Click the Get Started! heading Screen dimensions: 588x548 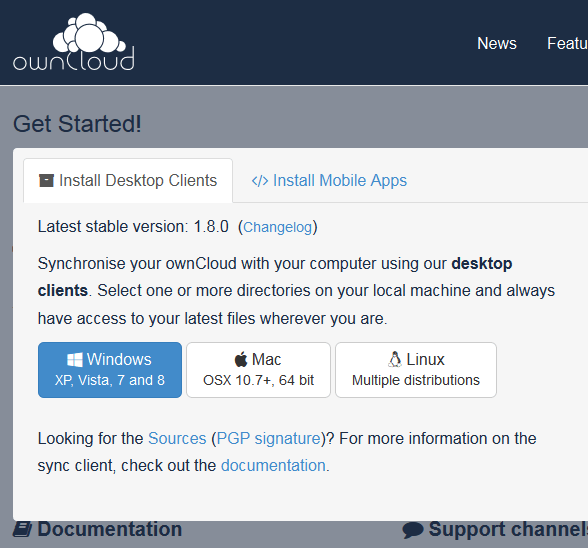77,124
